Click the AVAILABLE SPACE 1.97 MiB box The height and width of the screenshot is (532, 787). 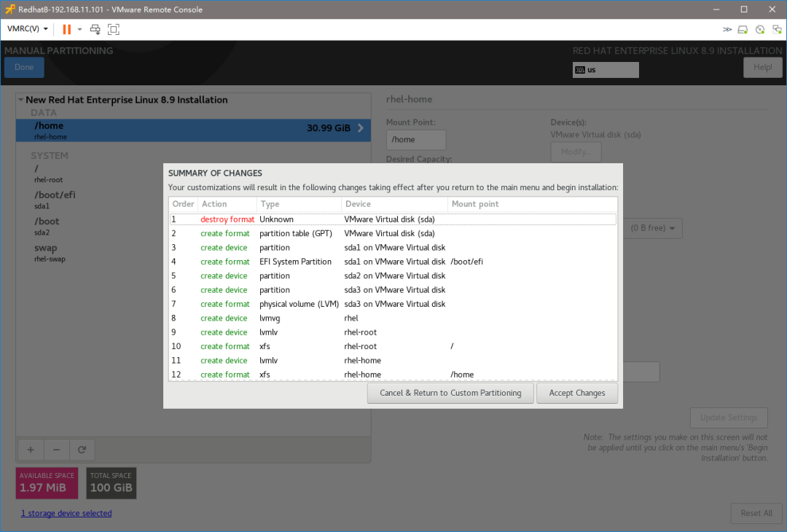click(47, 483)
